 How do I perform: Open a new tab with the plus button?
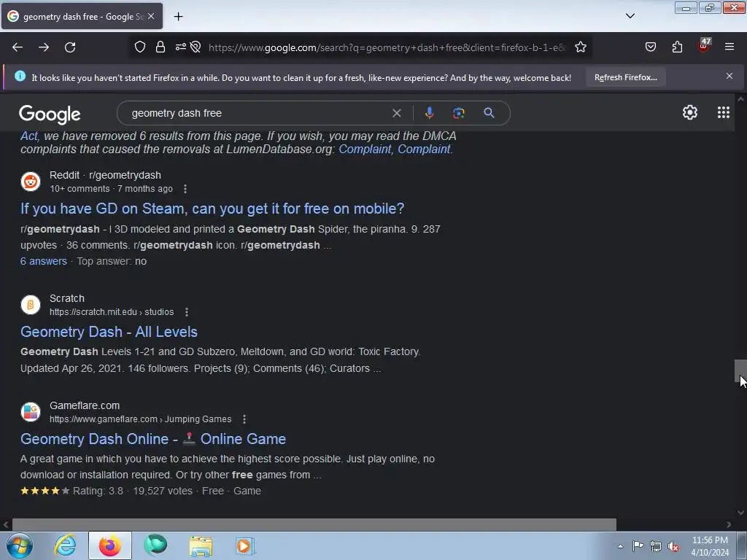(178, 17)
